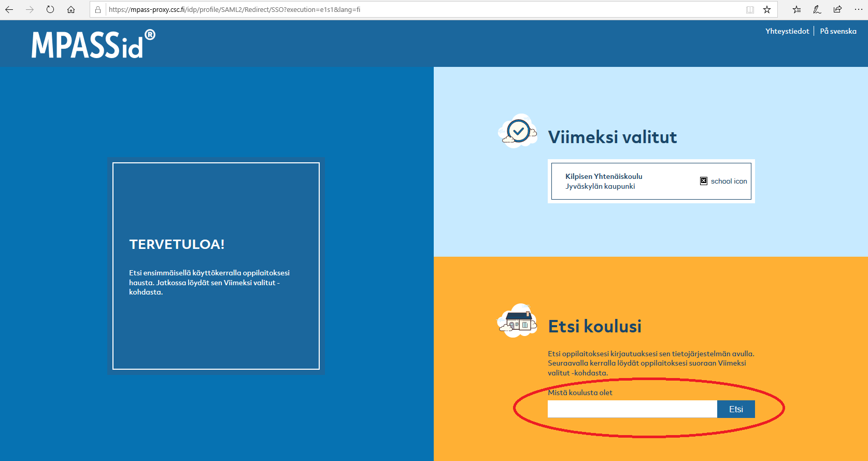Open the Settings and more menu

pos(858,9)
